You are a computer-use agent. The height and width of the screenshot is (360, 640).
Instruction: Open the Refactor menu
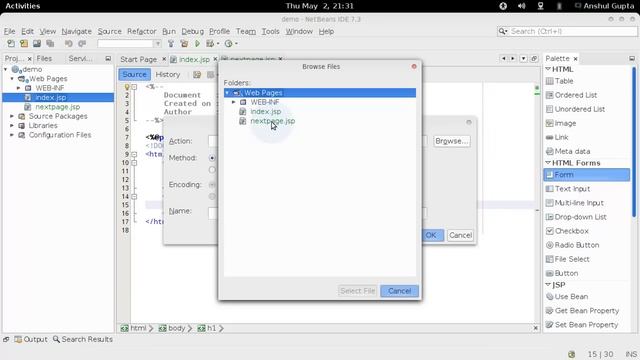(x=142, y=31)
